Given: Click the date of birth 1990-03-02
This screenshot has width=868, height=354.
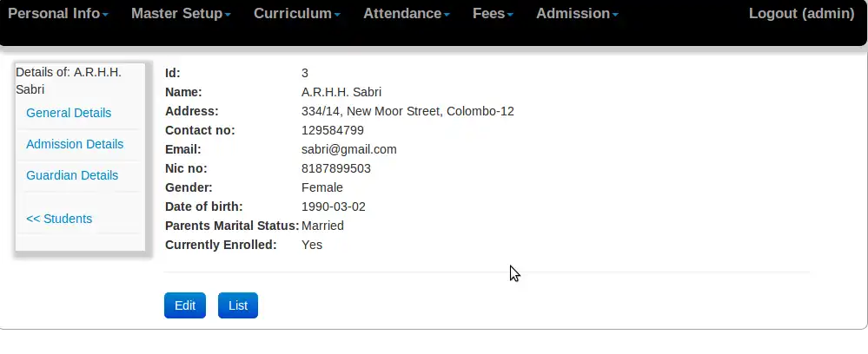Looking at the screenshot, I should point(334,206).
